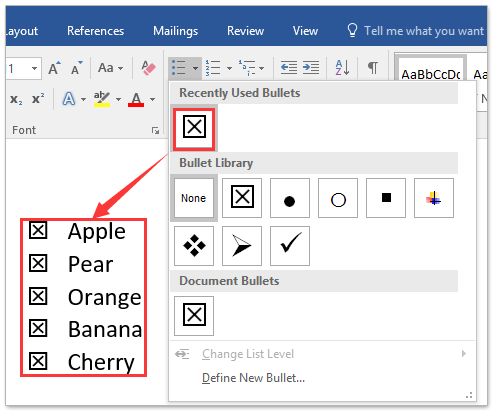This screenshot has height=413, width=494.
Task: Click the Sort A-Z icon
Action: tap(342, 68)
